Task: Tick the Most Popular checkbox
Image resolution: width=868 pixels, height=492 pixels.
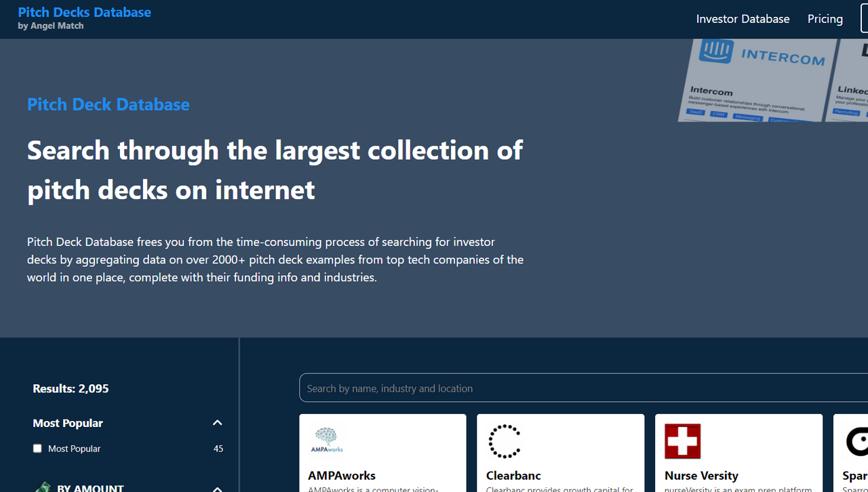Action: click(37, 449)
